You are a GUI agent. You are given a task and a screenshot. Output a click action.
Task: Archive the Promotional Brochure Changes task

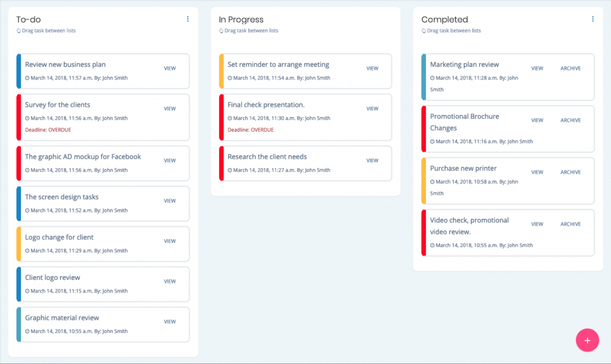(570, 121)
